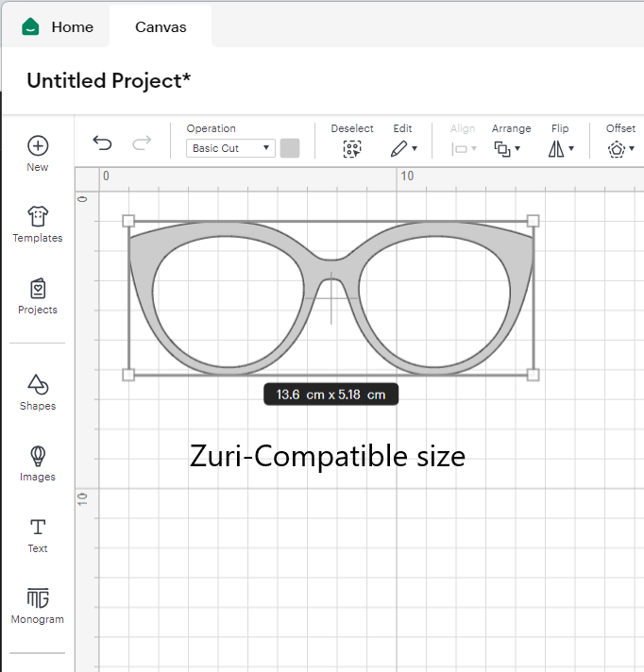Image resolution: width=644 pixels, height=672 pixels.
Task: Click the top-right selection resize handle
Action: coord(533,221)
